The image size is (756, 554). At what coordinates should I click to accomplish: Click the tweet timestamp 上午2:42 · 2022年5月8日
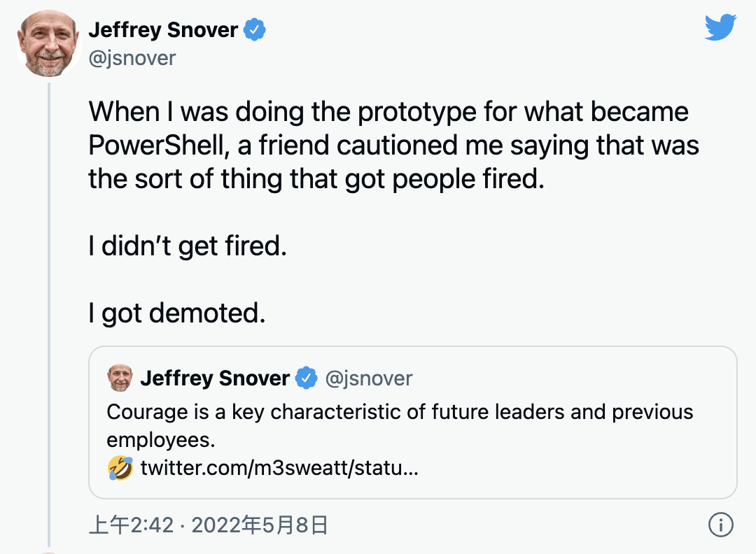click(x=208, y=525)
